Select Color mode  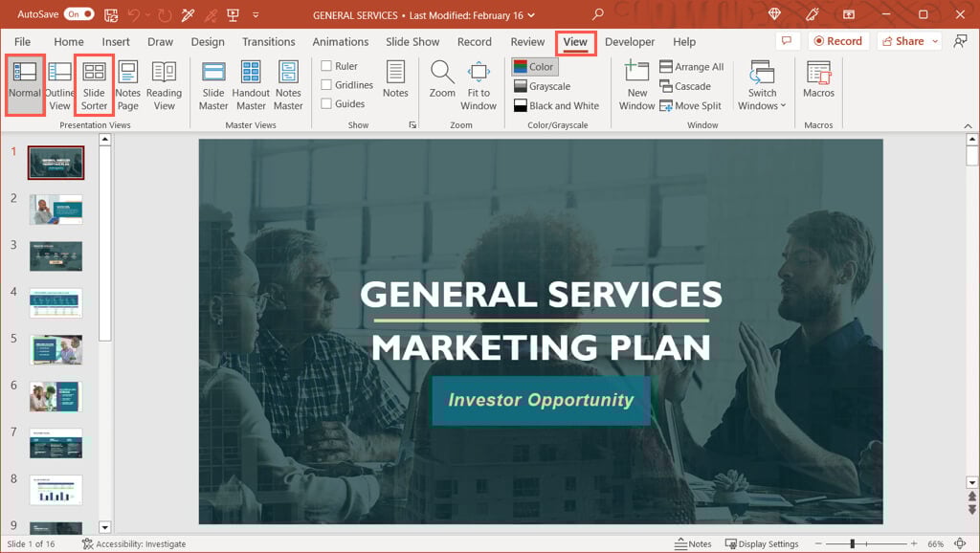[534, 67]
